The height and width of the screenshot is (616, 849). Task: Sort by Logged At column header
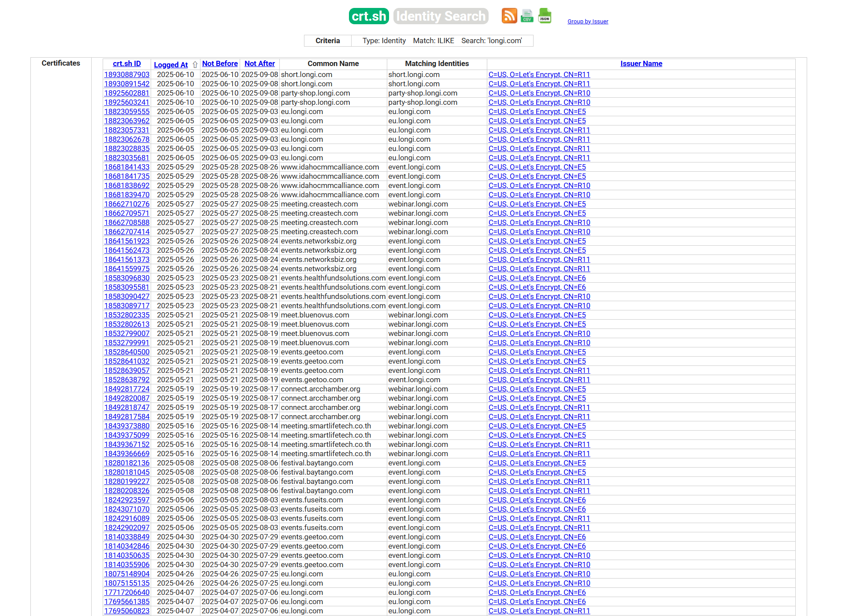tap(171, 65)
